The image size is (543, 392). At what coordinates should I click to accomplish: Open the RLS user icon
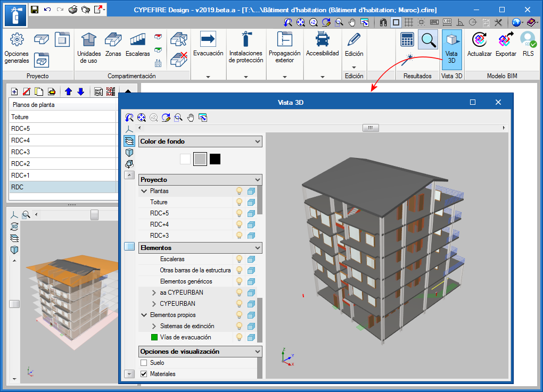[x=528, y=44]
